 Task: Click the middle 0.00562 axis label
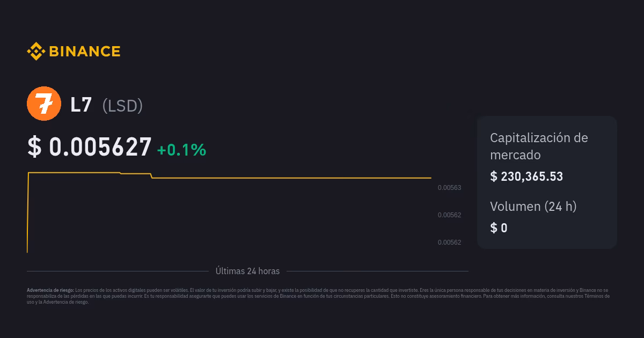click(449, 215)
